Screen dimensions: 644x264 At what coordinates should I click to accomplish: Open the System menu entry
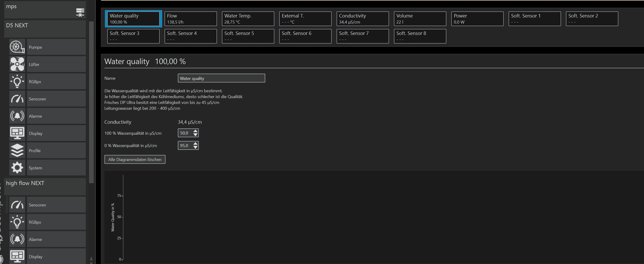pos(56,168)
